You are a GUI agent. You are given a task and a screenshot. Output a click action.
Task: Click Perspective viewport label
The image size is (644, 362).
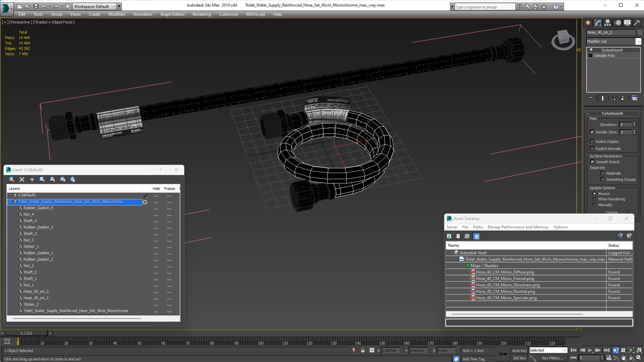[x=21, y=22]
